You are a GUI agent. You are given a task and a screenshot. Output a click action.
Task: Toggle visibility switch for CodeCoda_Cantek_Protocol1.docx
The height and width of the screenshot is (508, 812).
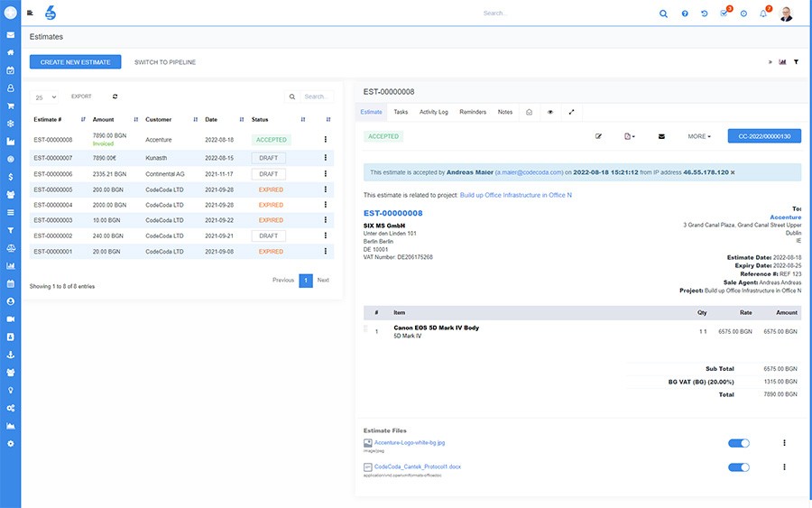(x=738, y=467)
